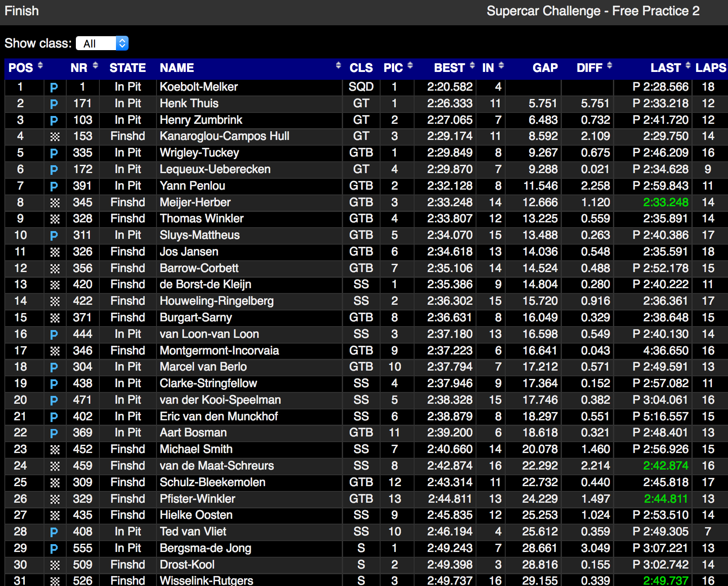Click Supercar Challenge - Free Practice 2 title
The width and height of the screenshot is (728, 586).
pyautogui.click(x=593, y=11)
